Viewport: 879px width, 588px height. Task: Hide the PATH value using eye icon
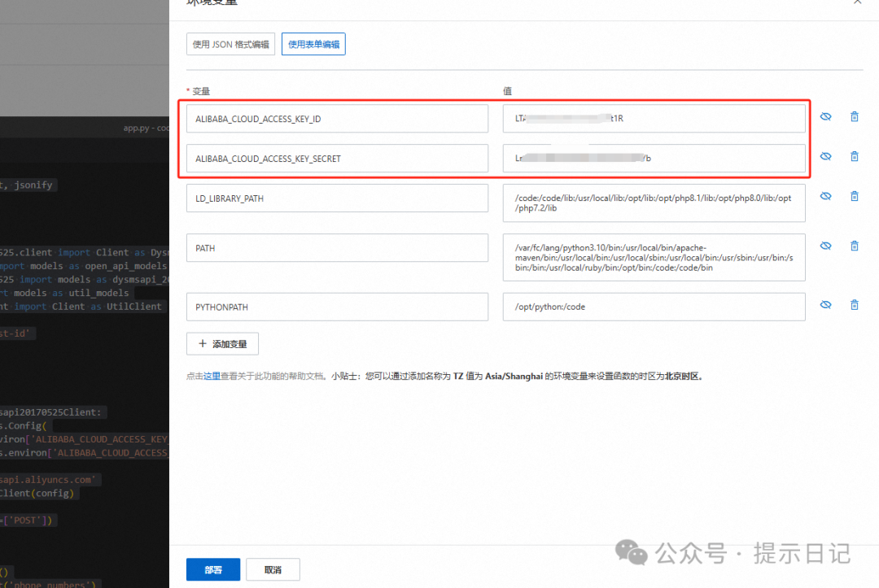(x=825, y=246)
